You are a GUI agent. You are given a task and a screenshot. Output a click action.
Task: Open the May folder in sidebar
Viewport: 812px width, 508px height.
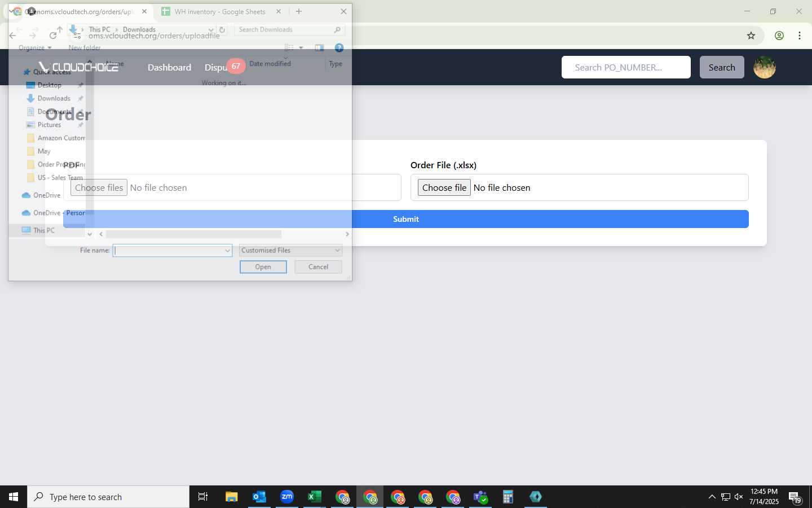click(44, 151)
